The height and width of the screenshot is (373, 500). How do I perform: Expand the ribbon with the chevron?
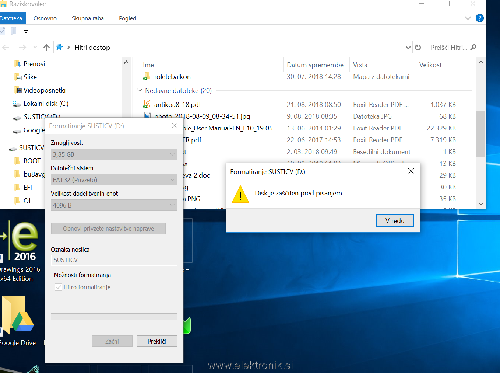pos(468,18)
